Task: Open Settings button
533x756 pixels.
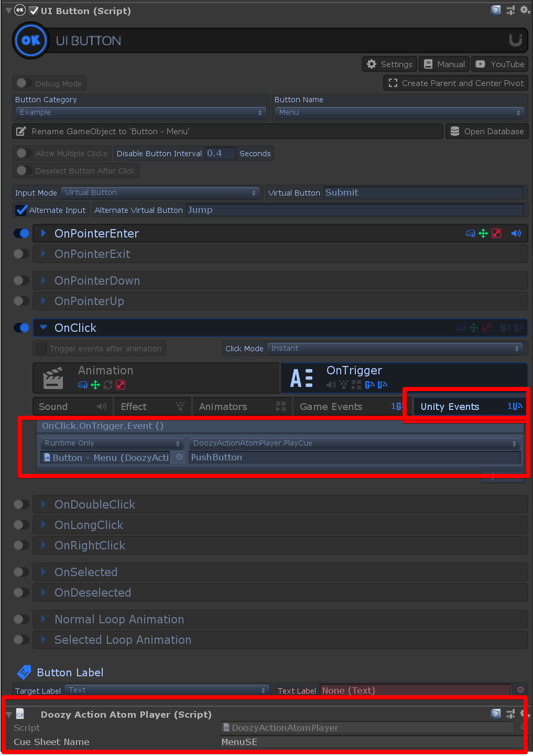Action: tap(389, 64)
